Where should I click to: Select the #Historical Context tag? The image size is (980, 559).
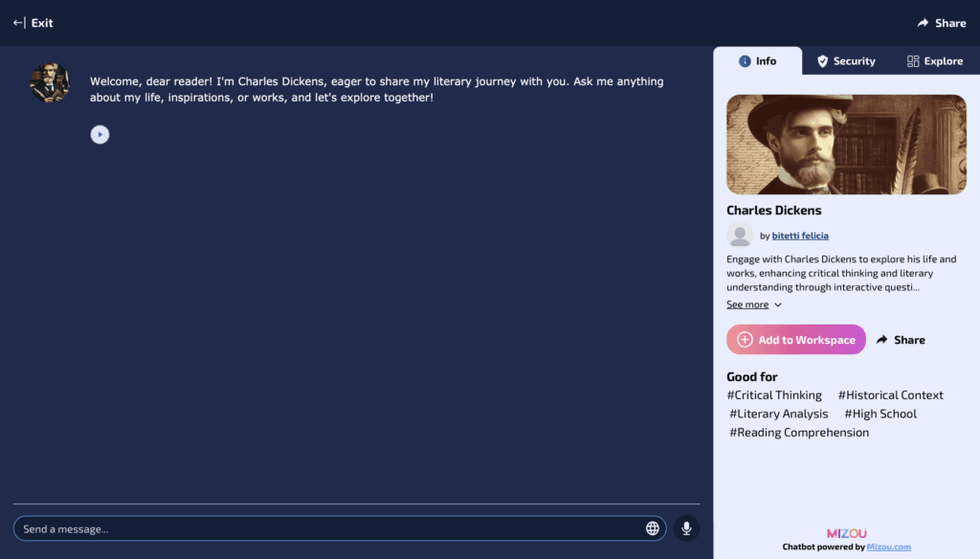891,395
